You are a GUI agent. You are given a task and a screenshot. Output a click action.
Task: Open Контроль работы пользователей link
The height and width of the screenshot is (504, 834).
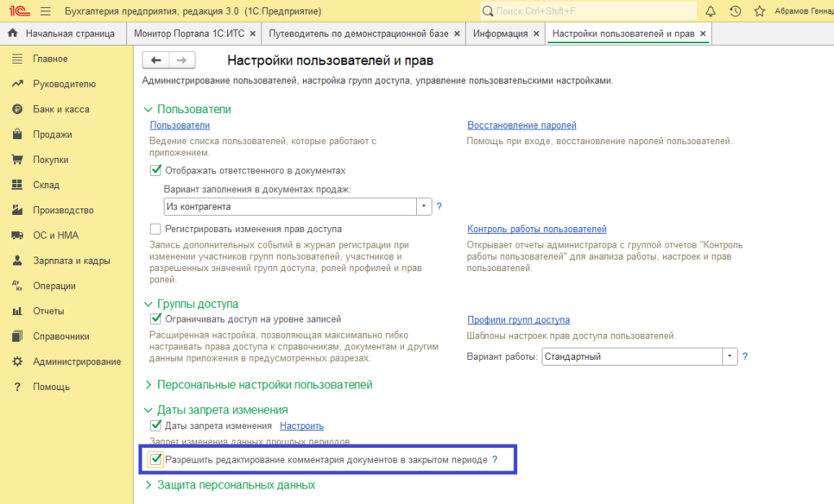pos(537,229)
